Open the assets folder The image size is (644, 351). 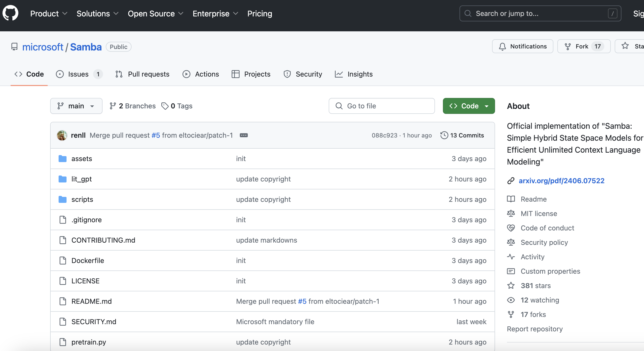pos(81,159)
